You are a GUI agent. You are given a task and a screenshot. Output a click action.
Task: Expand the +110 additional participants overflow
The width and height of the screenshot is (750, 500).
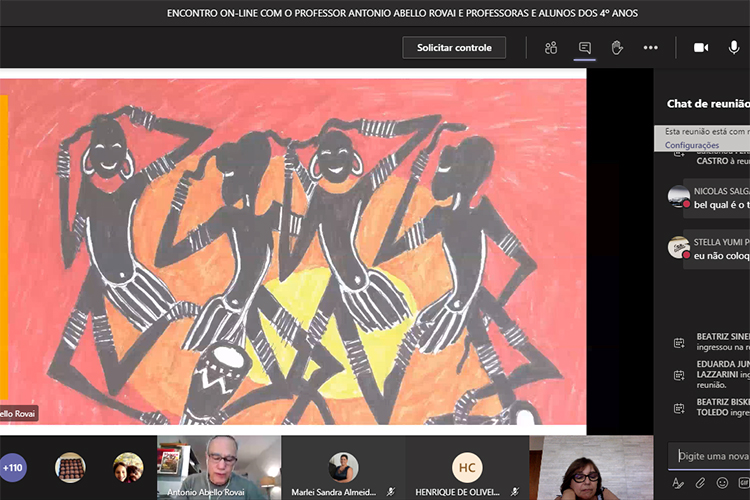pyautogui.click(x=13, y=467)
